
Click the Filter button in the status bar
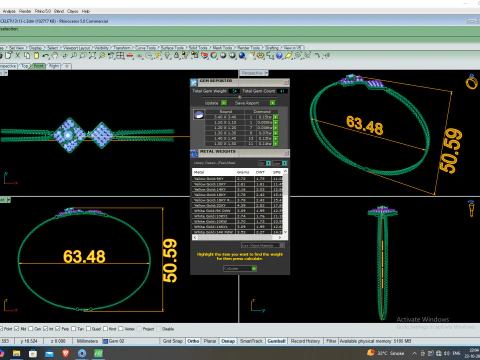(331, 341)
